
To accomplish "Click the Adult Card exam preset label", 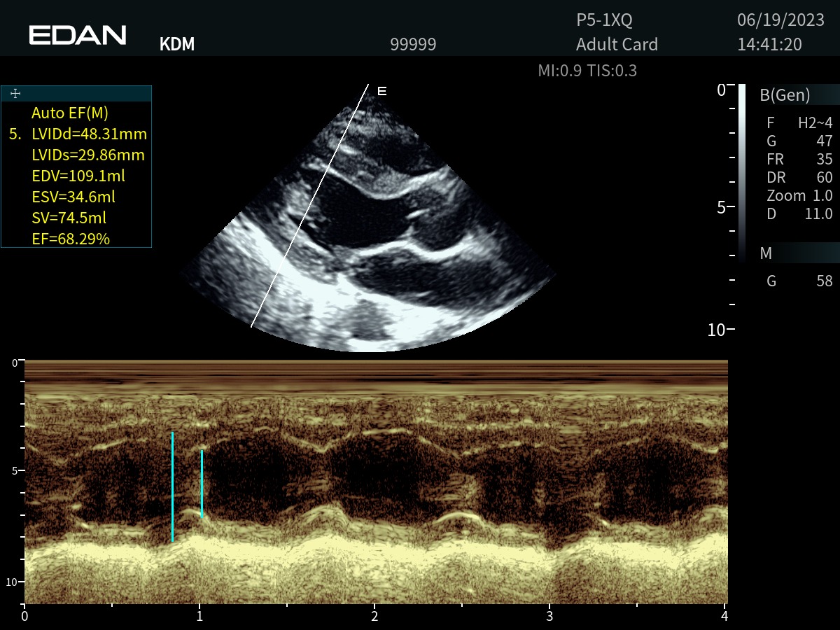I will (617, 45).
